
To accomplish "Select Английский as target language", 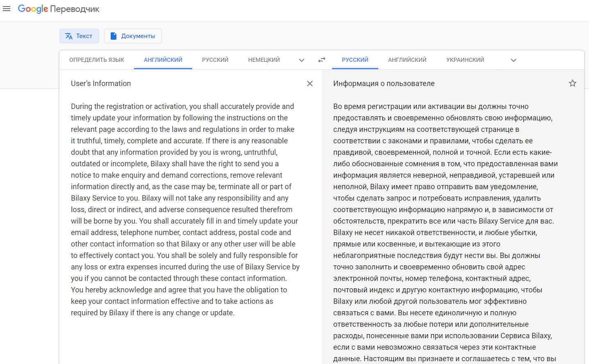I will click(x=407, y=60).
